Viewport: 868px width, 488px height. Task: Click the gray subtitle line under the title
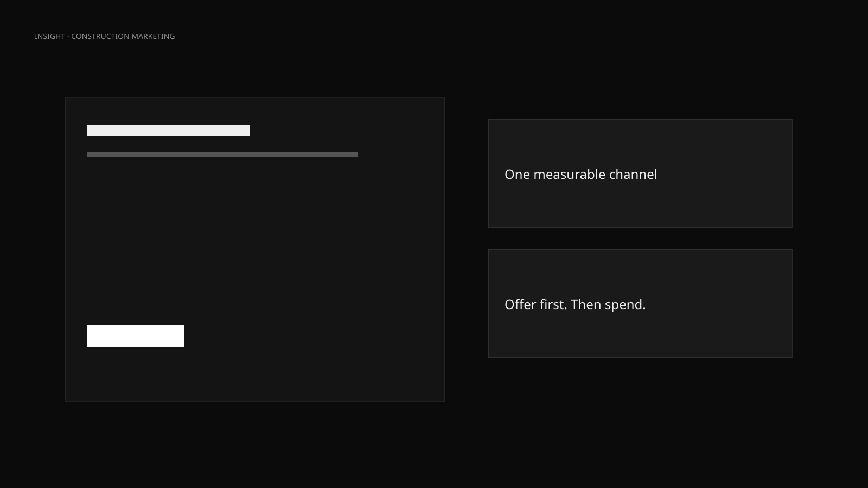(222, 155)
